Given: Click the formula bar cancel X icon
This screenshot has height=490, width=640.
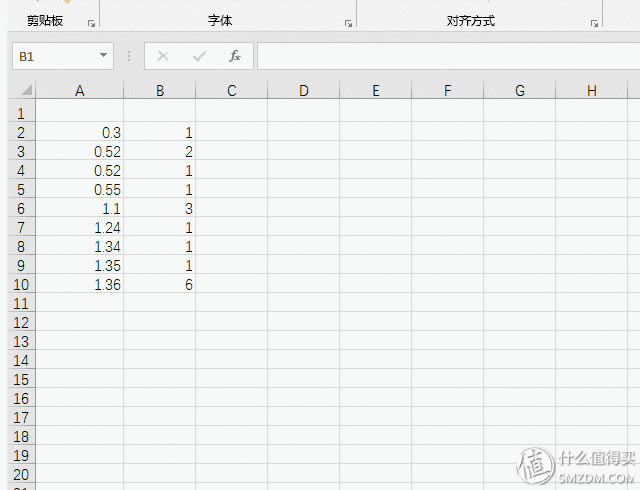Looking at the screenshot, I should coord(163,56).
